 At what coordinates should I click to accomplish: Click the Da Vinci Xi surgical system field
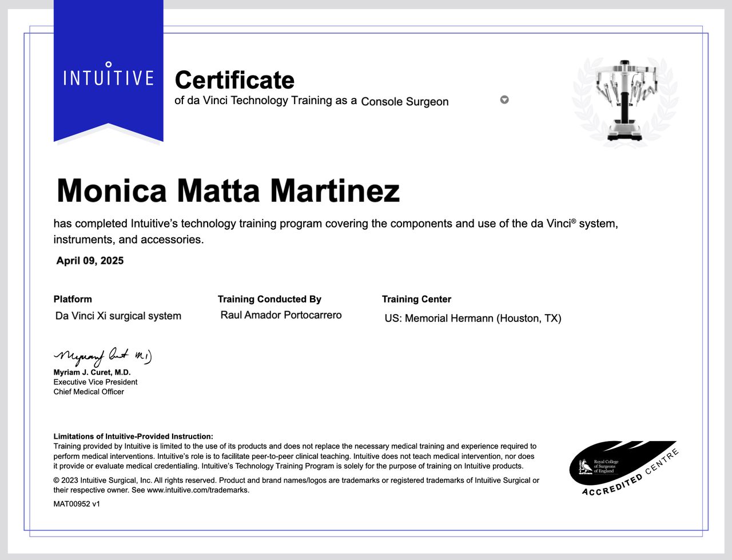point(118,316)
